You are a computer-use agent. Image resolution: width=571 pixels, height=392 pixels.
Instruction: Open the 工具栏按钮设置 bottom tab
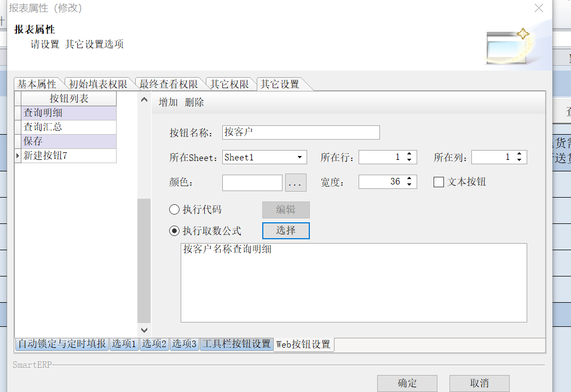(237, 343)
